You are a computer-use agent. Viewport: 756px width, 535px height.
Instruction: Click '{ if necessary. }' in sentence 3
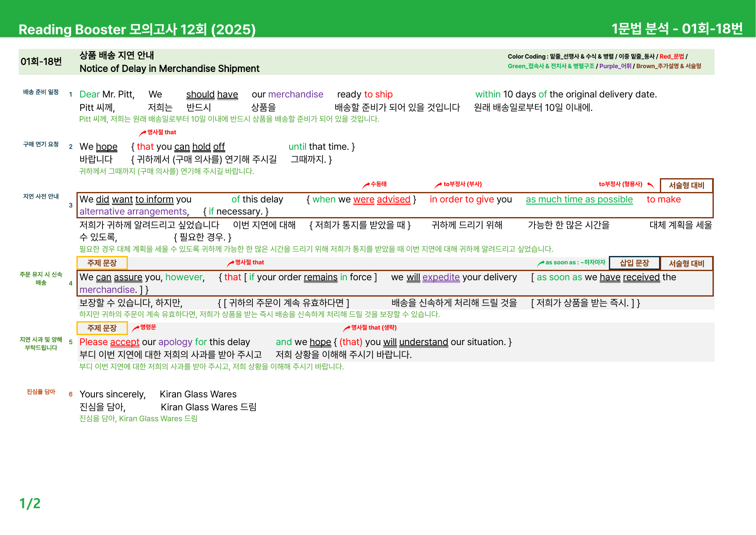pyautogui.click(x=236, y=212)
